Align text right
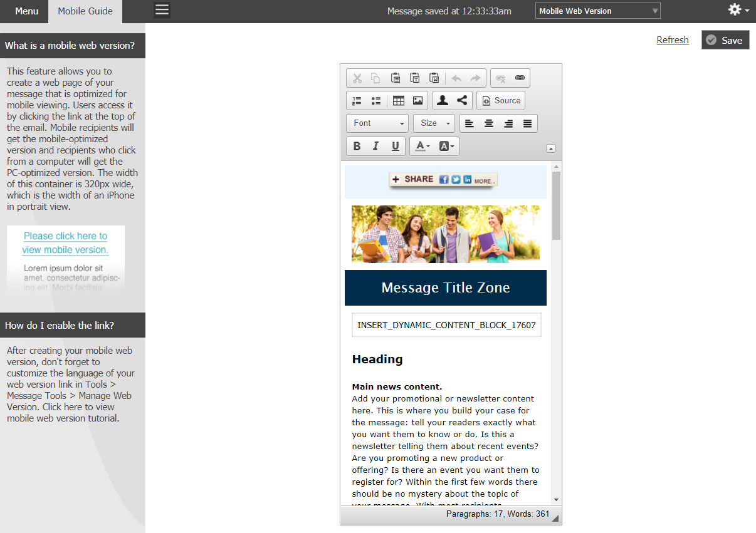Image resolution: width=756 pixels, height=533 pixels. tap(508, 123)
